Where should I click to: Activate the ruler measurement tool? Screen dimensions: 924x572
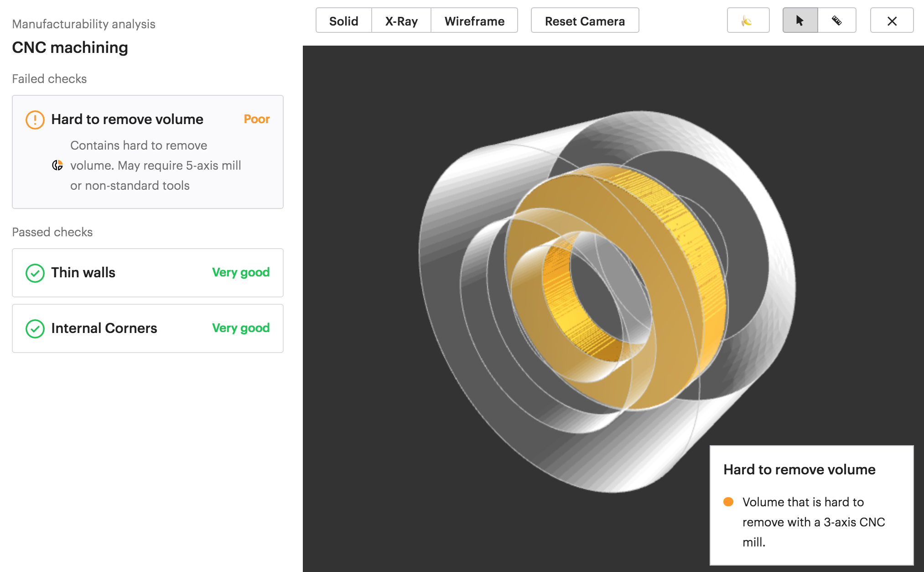836,21
